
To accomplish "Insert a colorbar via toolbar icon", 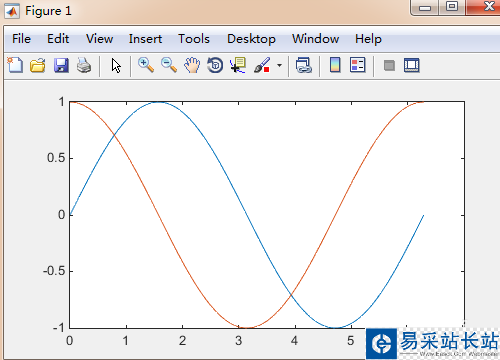I will coord(335,65).
